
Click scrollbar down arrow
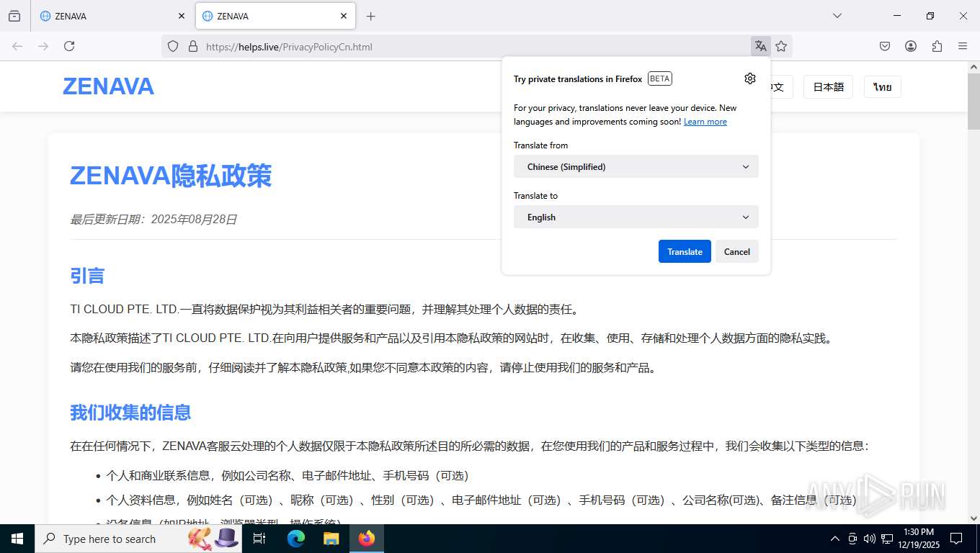coord(974,517)
